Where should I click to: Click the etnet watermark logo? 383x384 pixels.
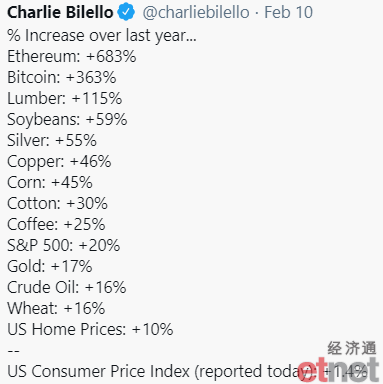click(339, 370)
